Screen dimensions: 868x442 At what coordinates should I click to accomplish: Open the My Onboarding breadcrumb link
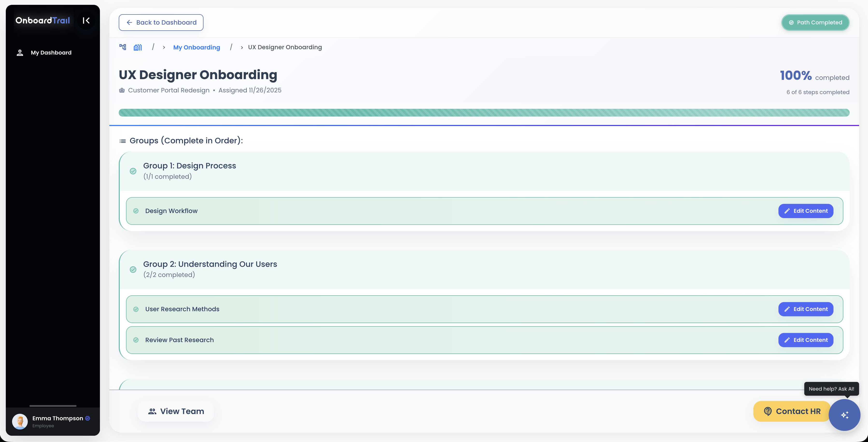(x=196, y=47)
